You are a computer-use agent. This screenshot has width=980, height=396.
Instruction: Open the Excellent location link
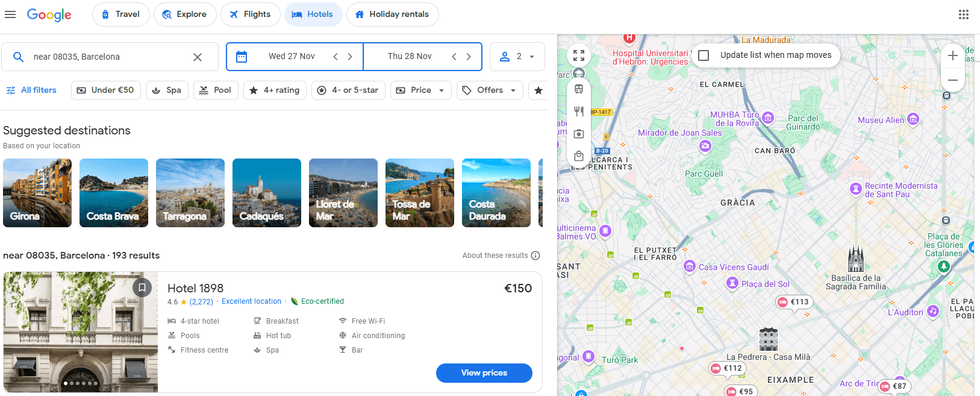click(x=251, y=302)
